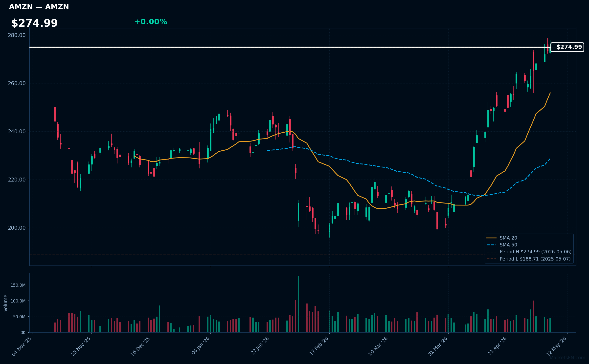Image resolution: width=589 pixels, height=364 pixels.
Task: Click the AMZN — AMZN chart title
Action: (x=39, y=7)
